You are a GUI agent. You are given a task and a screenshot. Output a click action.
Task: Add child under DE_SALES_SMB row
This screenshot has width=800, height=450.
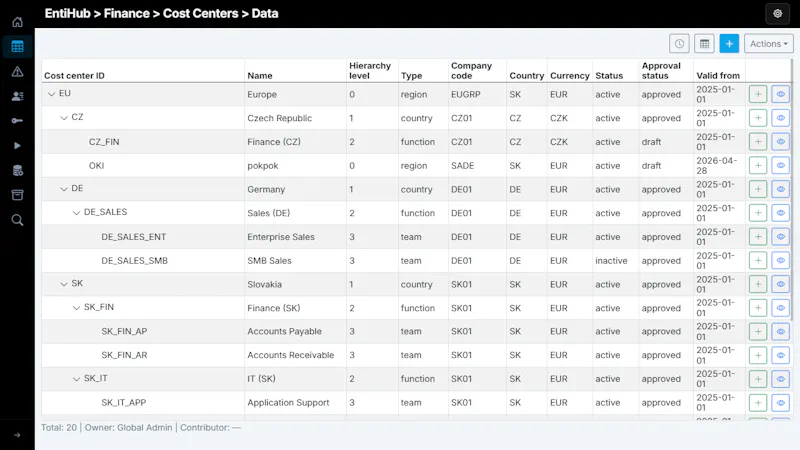coord(758,261)
